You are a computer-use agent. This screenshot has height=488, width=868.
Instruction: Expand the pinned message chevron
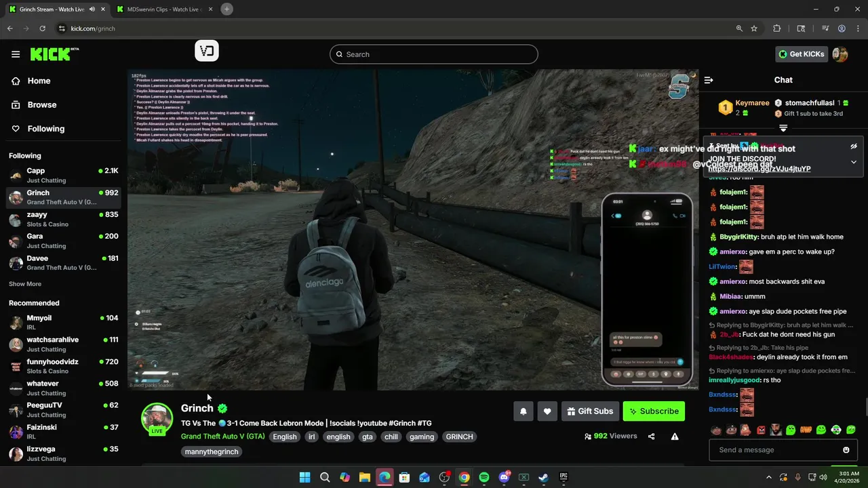click(x=854, y=162)
